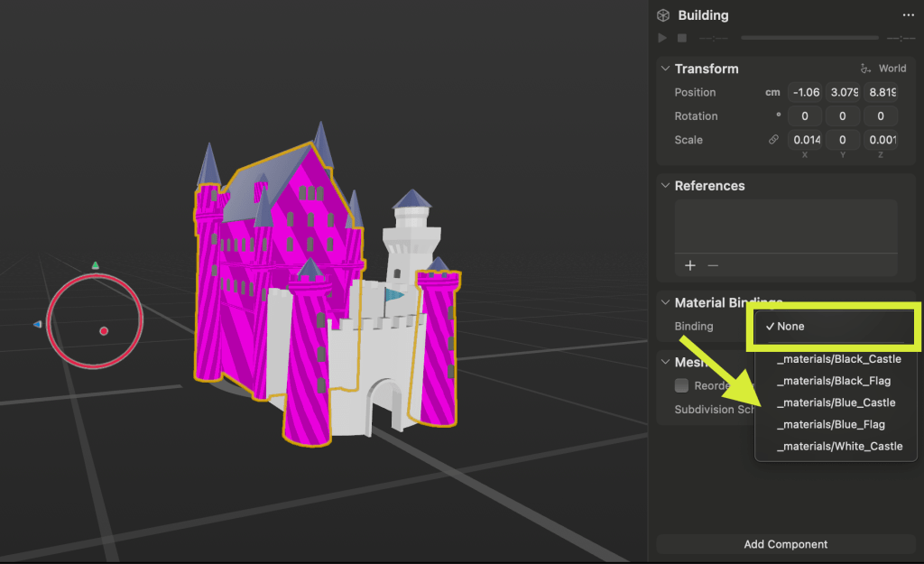924x564 pixels.
Task: Click the green arrow above the gizmo
Action: (96, 265)
